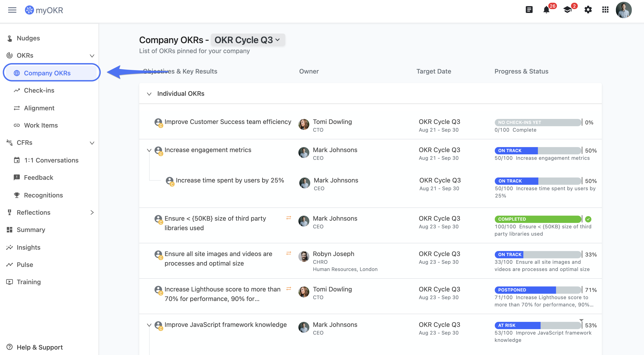
Task: Open the hamburger menu icon
Action: pyautogui.click(x=12, y=10)
